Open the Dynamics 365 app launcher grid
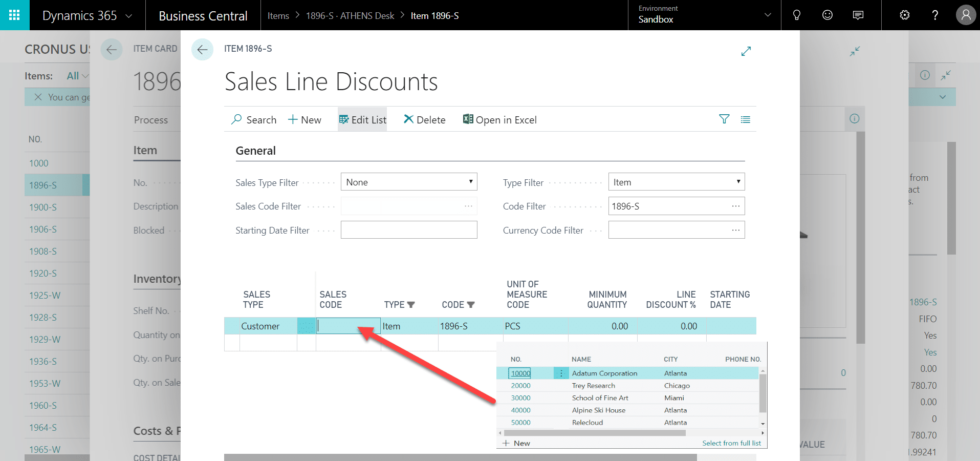The image size is (980, 461). (14, 15)
